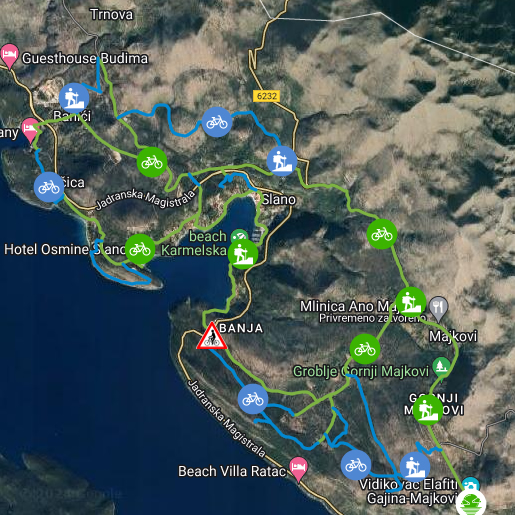Click the Hotel Osmine Slano label
Viewport: 515px width, 515px height.
click(64, 249)
